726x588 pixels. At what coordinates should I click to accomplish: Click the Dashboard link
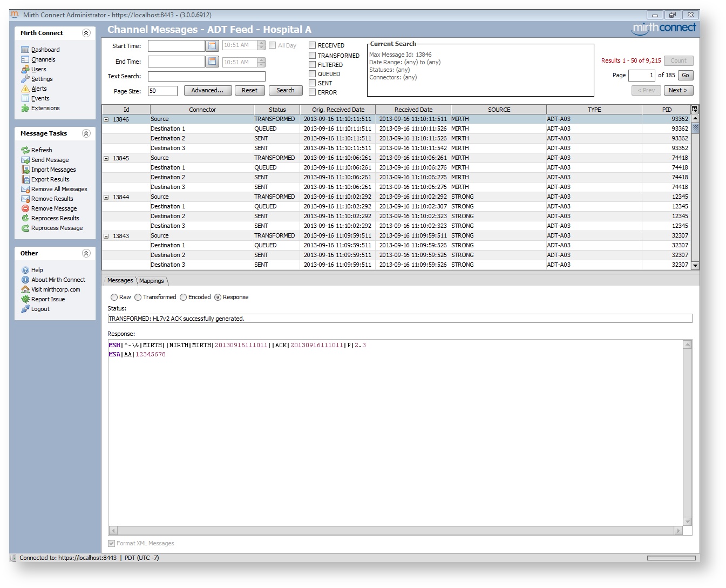45,50
